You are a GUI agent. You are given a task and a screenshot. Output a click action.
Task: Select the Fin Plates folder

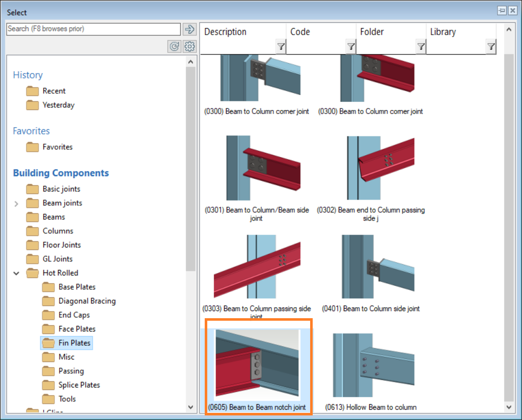click(x=74, y=343)
